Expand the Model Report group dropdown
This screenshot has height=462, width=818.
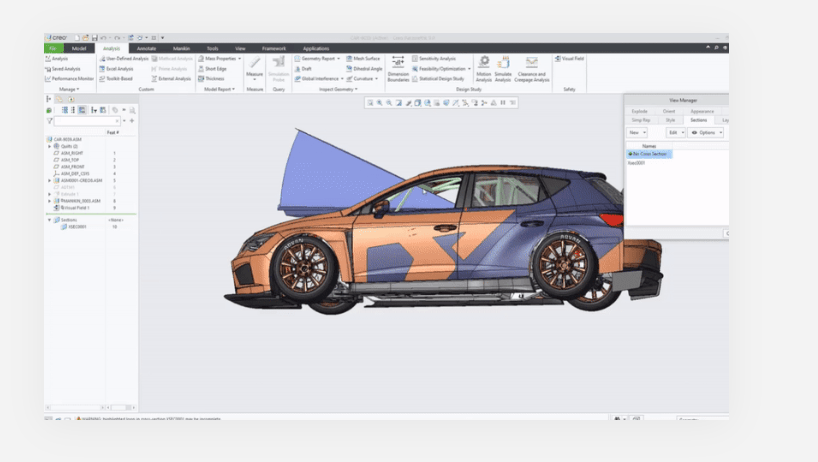coord(219,89)
